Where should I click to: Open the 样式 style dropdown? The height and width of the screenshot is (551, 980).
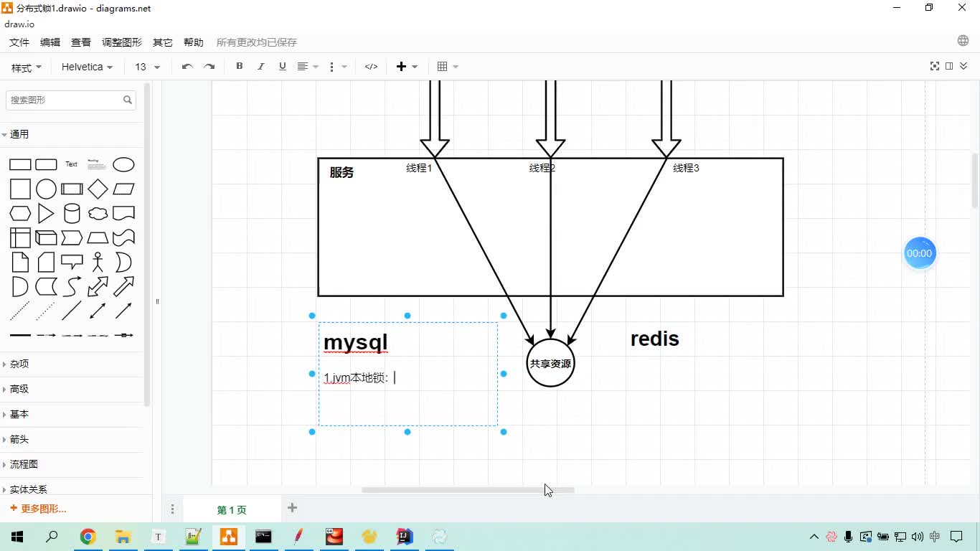[27, 67]
